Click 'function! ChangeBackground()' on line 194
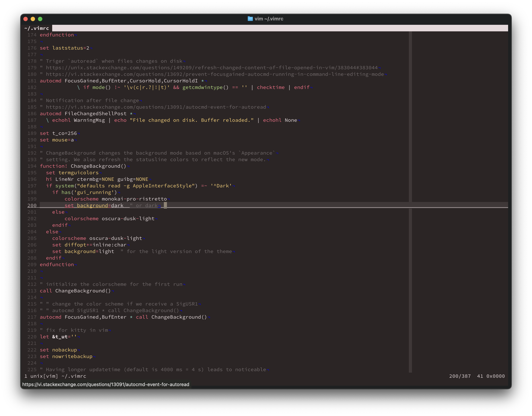This screenshot has height=416, width=532. coord(83,166)
